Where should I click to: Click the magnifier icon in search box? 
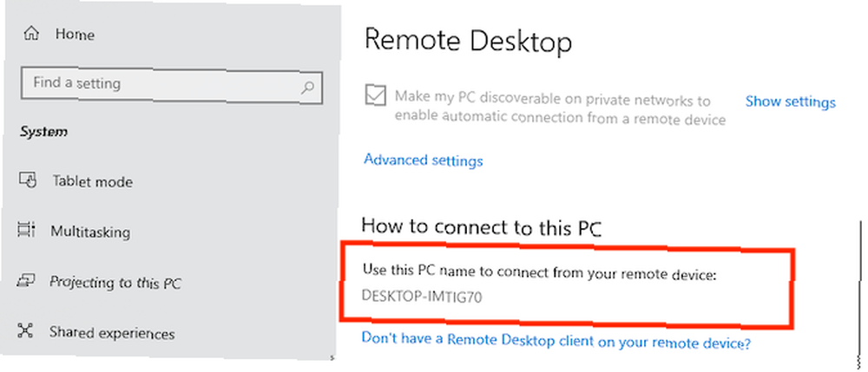click(x=308, y=87)
